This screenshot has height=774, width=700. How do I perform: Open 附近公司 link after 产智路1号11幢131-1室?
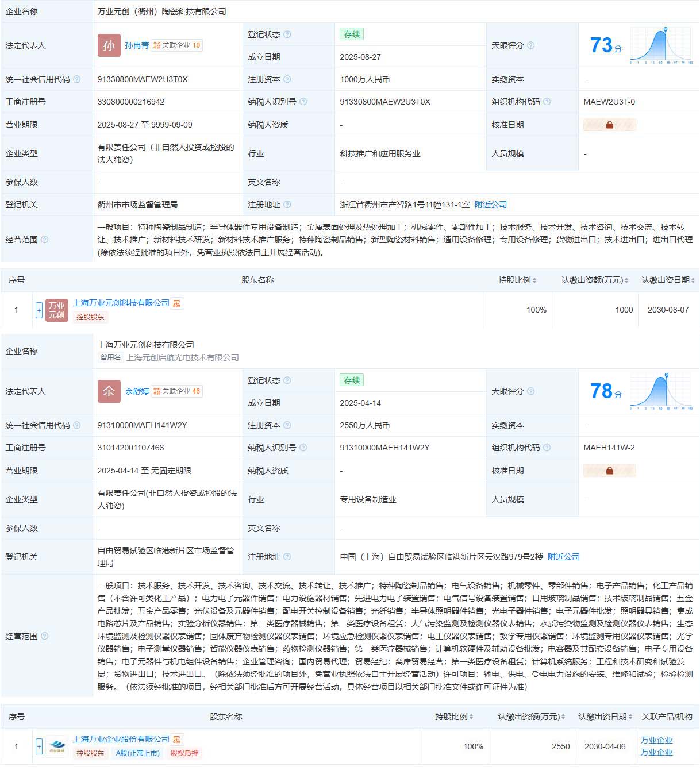(491, 205)
